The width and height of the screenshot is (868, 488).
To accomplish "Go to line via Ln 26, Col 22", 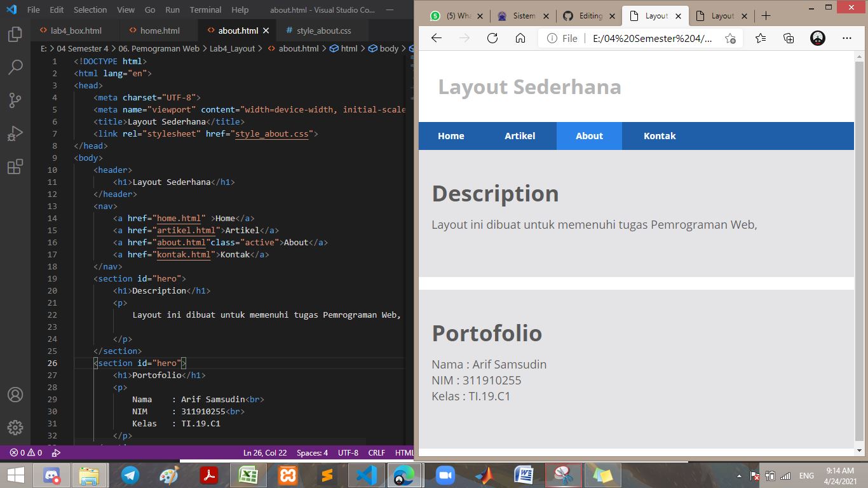I will point(265,453).
